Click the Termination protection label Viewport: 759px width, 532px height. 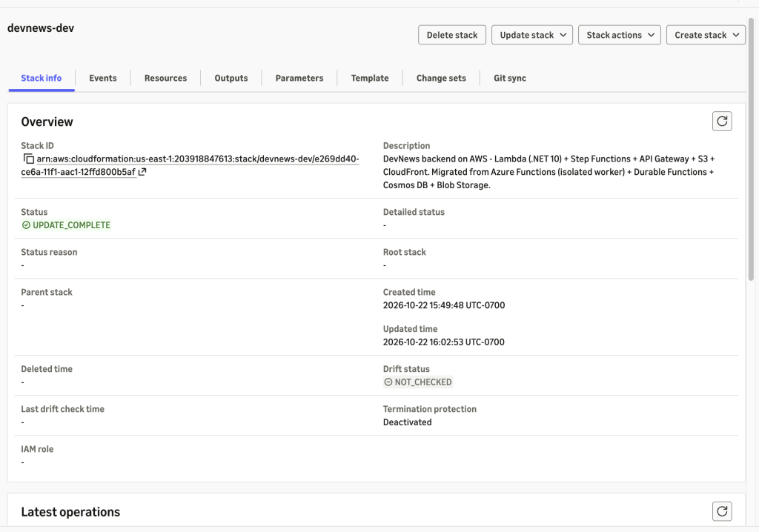click(x=429, y=409)
